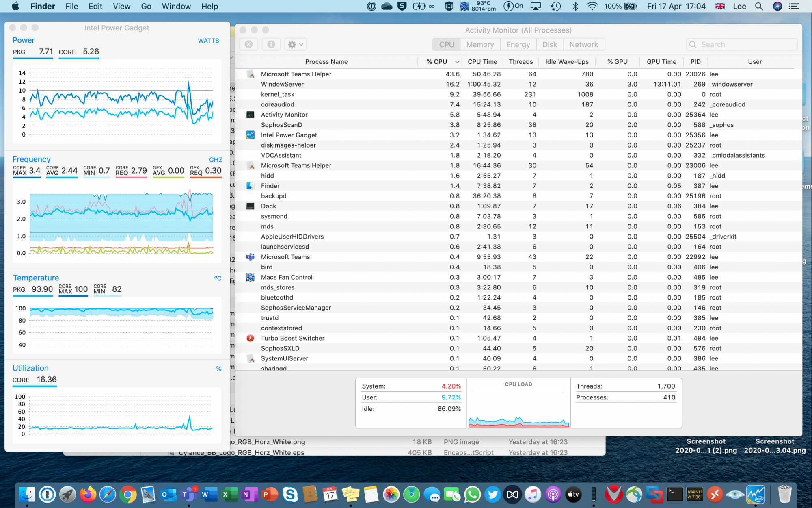Select the top Microsoft Teams Helper row (PID 23026)
812x508 pixels.
(518, 74)
